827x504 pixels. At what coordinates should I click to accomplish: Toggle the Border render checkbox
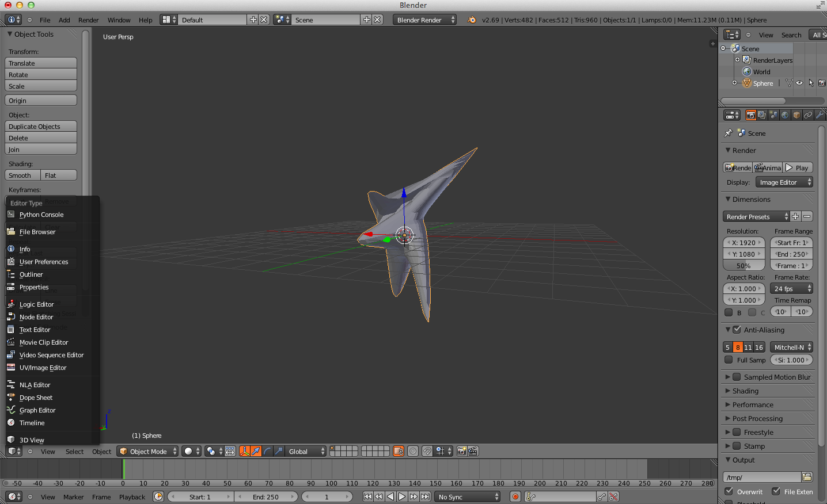point(729,312)
